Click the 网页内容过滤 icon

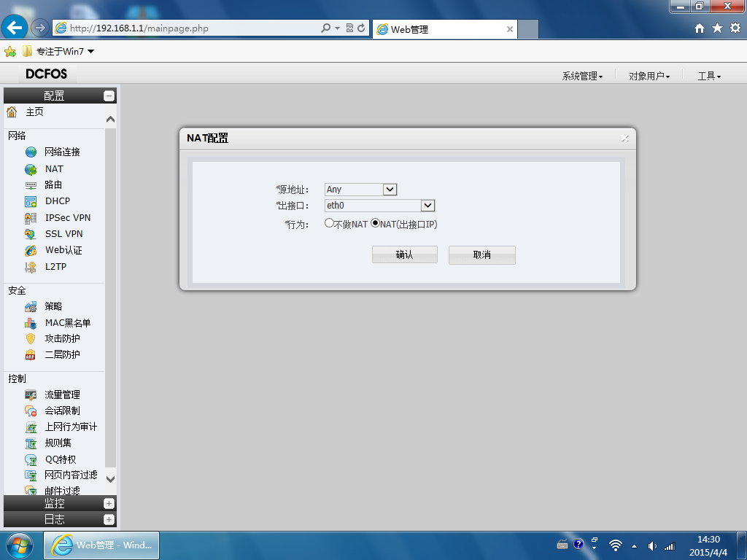pos(31,475)
